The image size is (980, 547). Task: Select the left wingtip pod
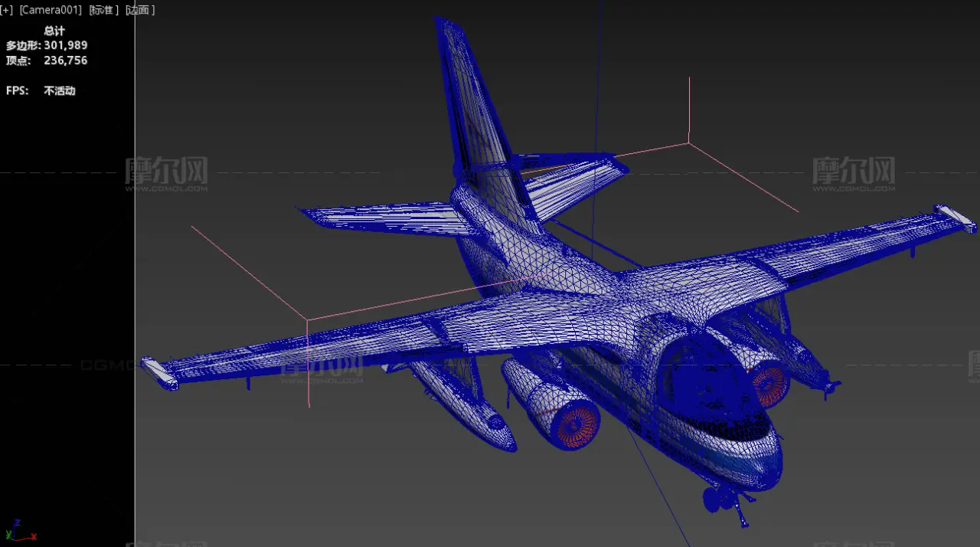(x=159, y=373)
